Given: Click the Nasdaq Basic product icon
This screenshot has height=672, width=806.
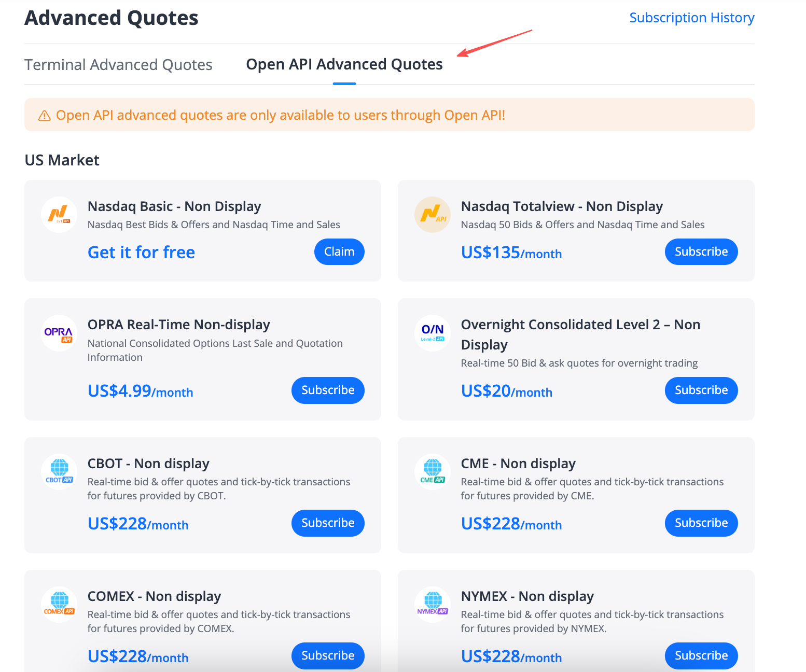Looking at the screenshot, I should tap(59, 214).
